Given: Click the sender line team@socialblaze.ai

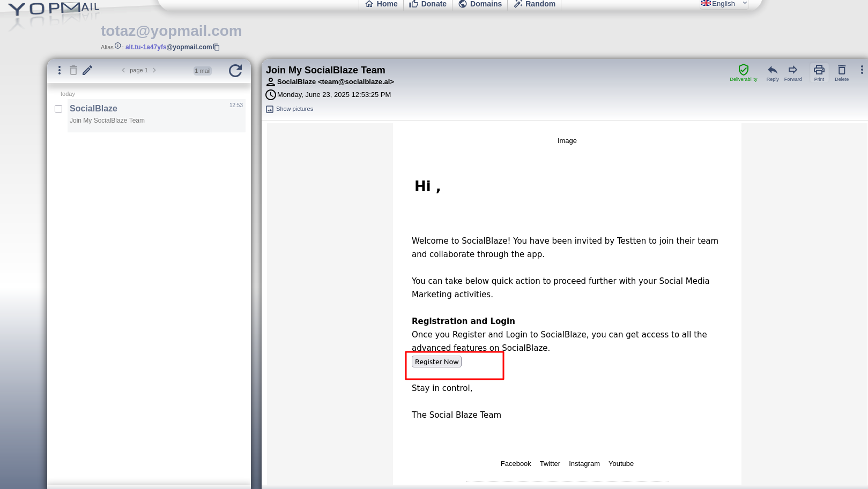Looking at the screenshot, I should coord(336,82).
